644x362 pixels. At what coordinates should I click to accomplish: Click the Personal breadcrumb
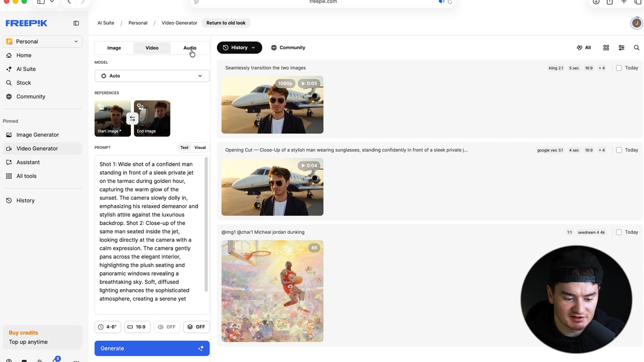click(138, 23)
